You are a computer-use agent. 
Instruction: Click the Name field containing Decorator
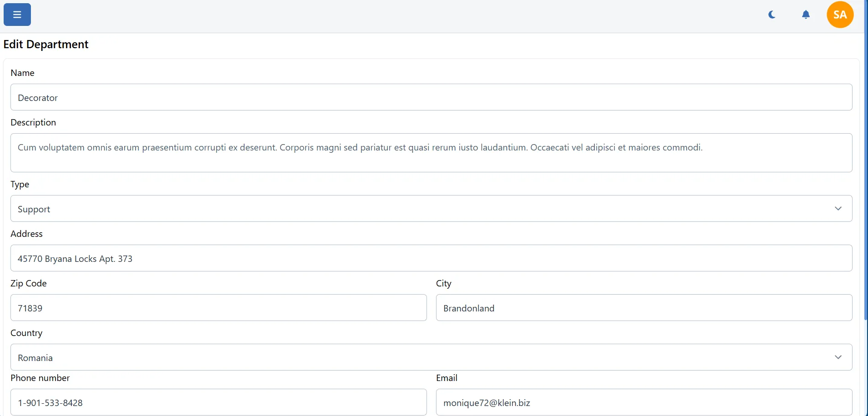click(x=431, y=97)
